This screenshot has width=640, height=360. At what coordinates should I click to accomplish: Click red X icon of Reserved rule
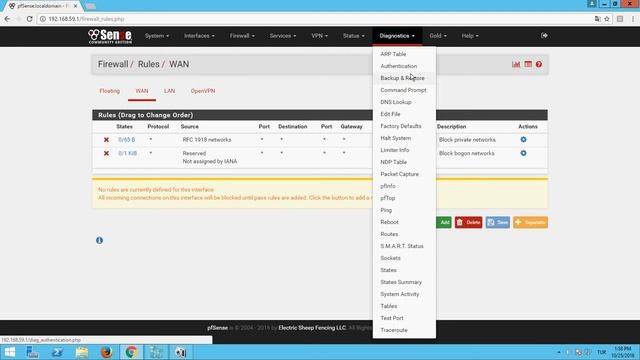(x=106, y=153)
